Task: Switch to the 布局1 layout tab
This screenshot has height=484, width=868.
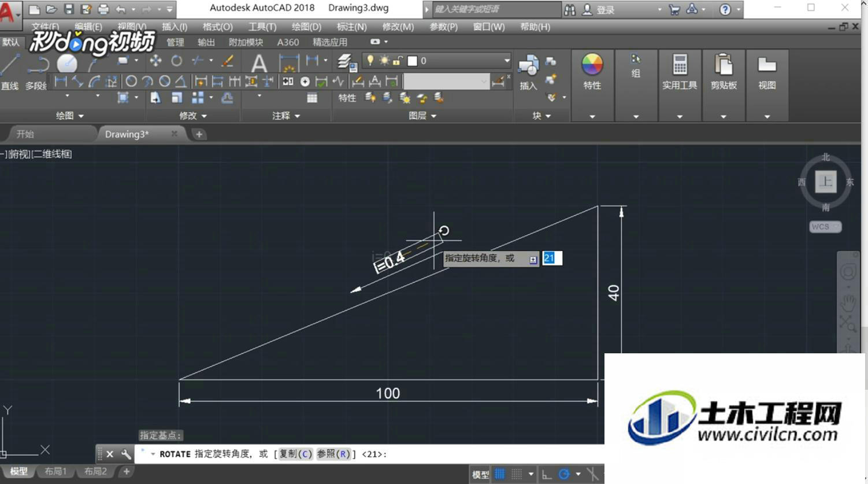Action: tap(55, 471)
